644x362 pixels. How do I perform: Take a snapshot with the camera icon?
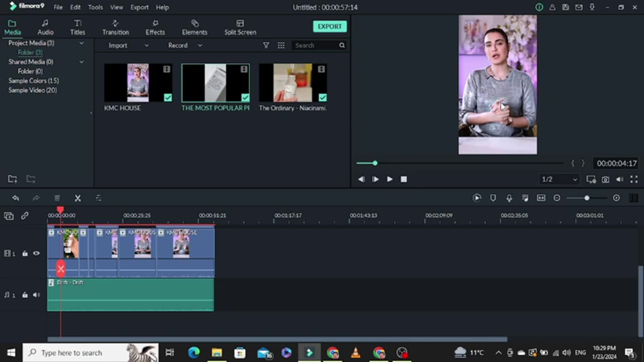pos(605,179)
